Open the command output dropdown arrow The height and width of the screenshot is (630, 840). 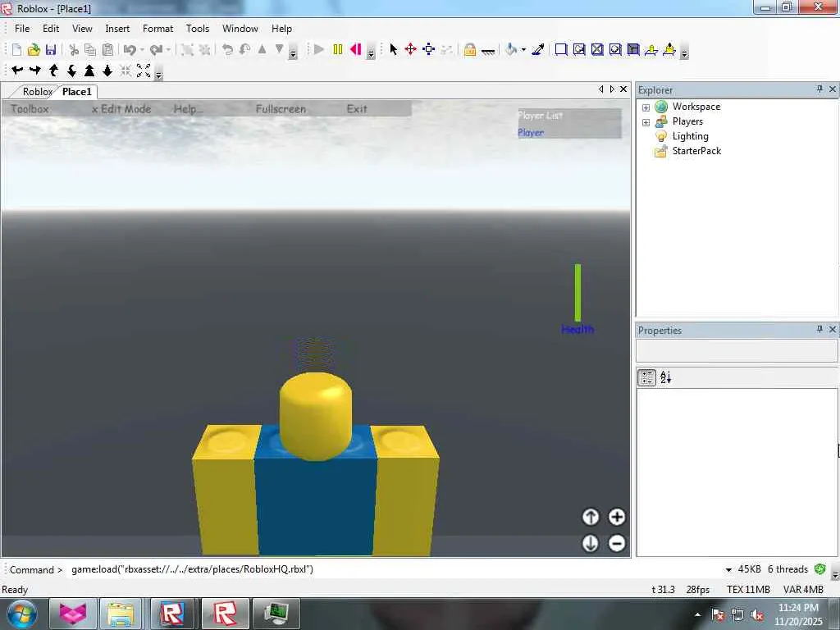click(x=728, y=569)
